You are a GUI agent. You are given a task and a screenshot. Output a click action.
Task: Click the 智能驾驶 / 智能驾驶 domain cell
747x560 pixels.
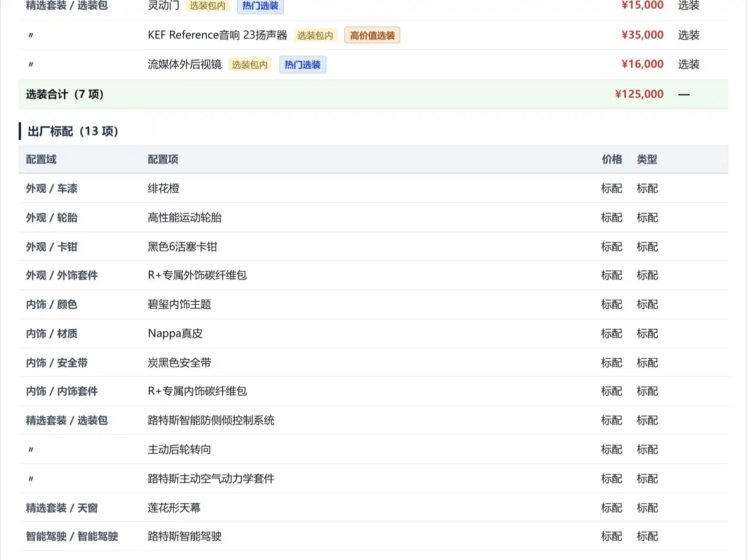[x=72, y=536]
